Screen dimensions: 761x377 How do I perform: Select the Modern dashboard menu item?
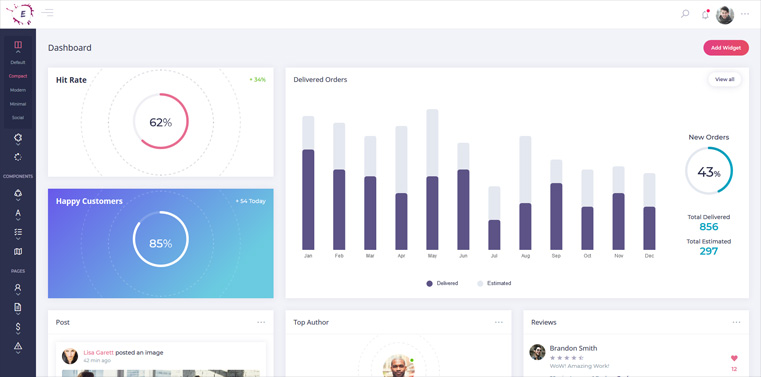(x=18, y=90)
